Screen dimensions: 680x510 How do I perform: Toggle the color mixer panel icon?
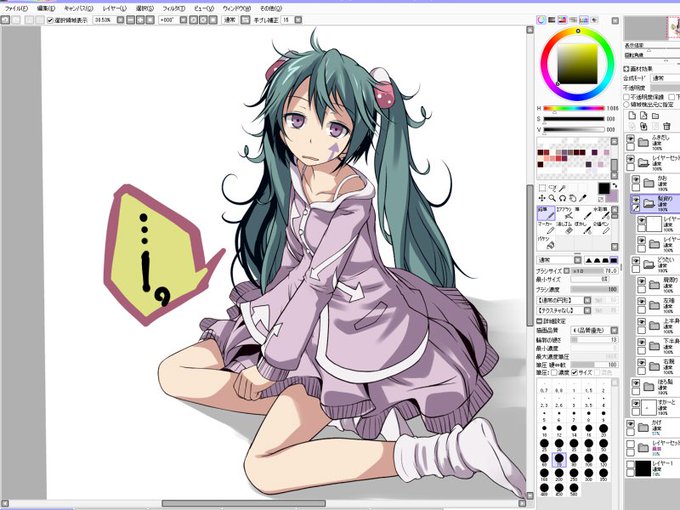(x=573, y=20)
